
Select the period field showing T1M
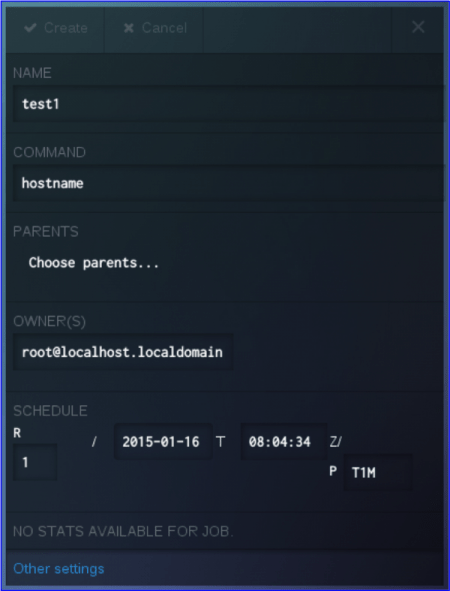pos(378,472)
